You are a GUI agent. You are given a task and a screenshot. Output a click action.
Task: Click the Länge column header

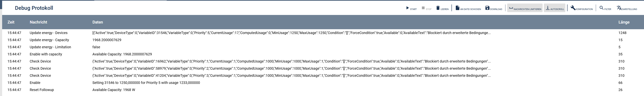624,22
